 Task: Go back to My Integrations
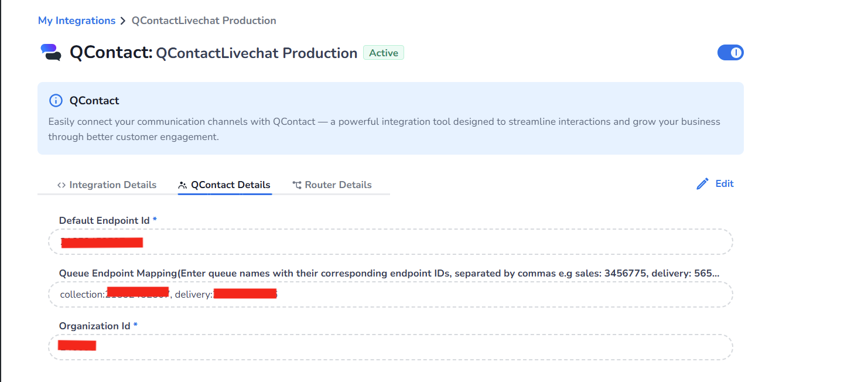point(77,21)
